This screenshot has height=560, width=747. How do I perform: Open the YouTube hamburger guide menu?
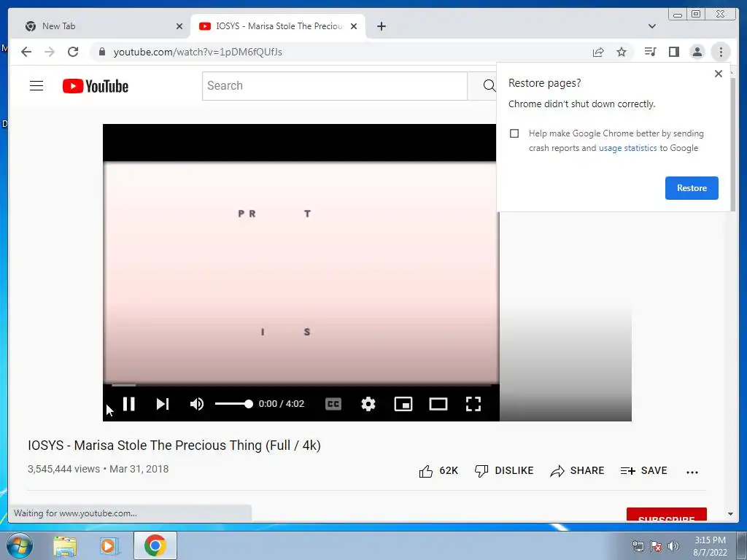pos(36,86)
